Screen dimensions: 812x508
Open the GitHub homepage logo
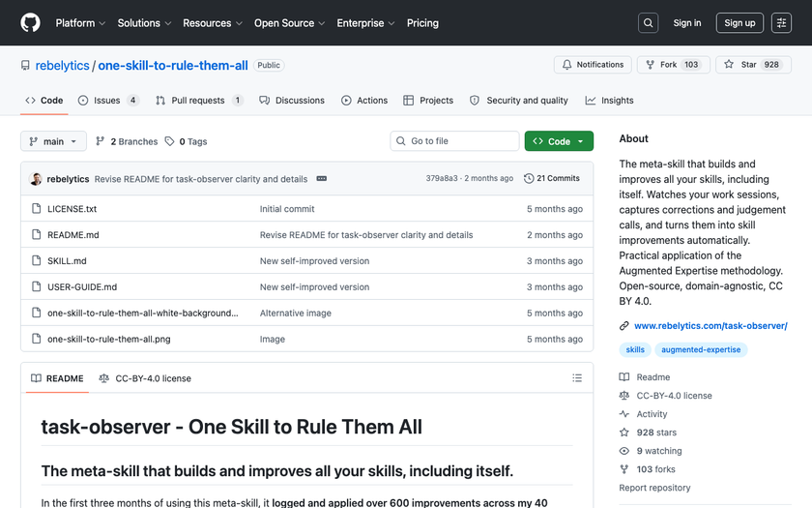point(30,23)
